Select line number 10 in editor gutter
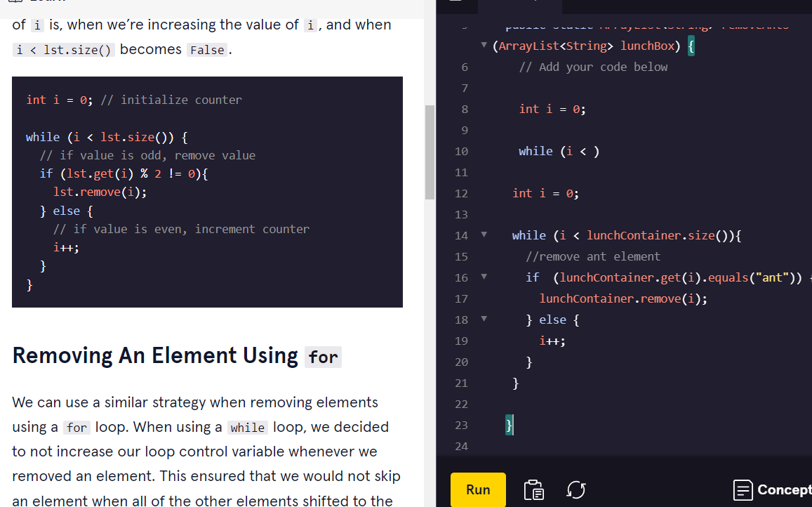812x507 pixels. pos(461,152)
